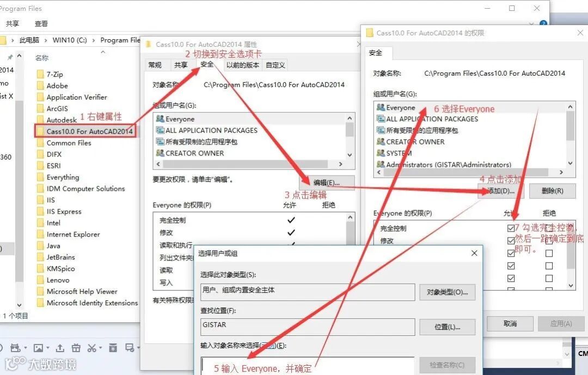Select the Microsoft Help Viewer folder
Viewport: 588px width, 375px height.
pos(82,291)
